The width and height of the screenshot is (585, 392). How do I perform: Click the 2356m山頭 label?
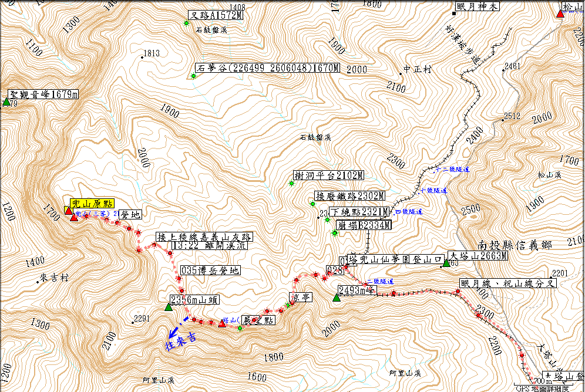pyautogui.click(x=194, y=300)
